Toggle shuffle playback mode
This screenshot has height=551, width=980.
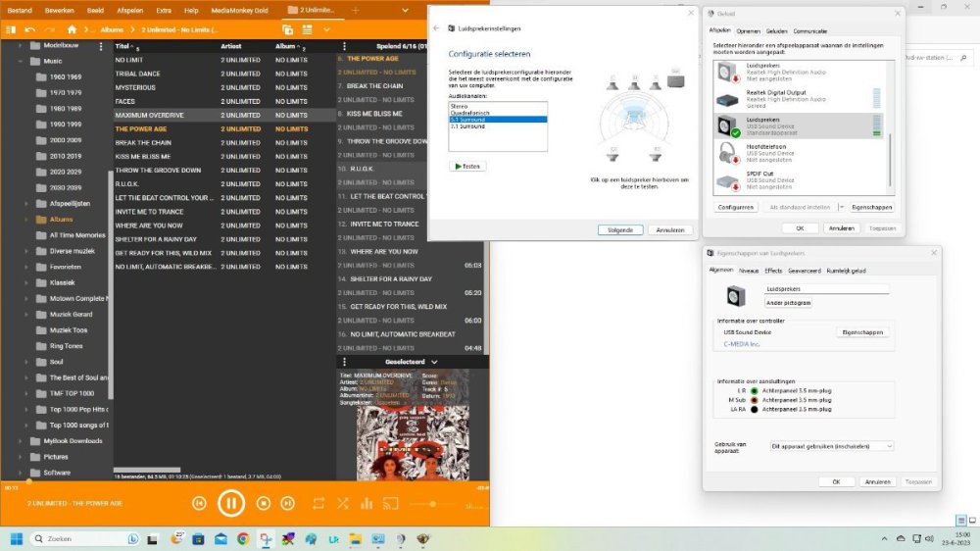point(343,503)
